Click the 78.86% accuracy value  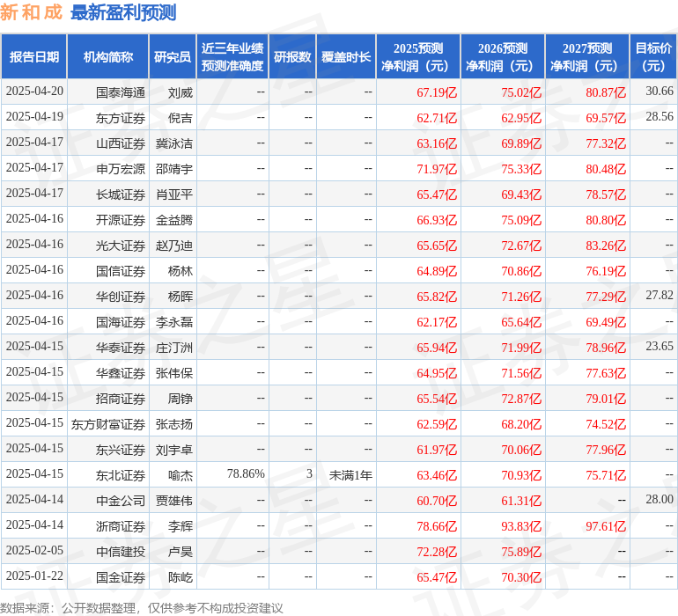246,474
